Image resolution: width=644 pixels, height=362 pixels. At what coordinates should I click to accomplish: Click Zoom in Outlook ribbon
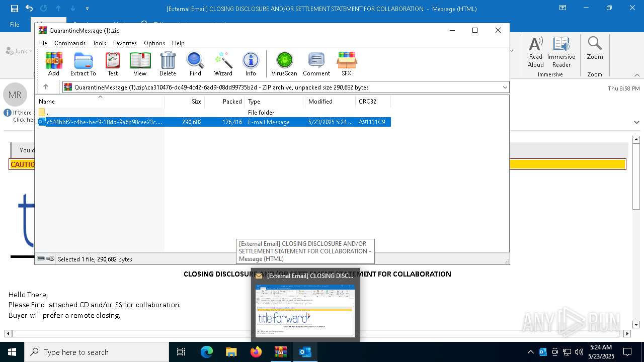(x=595, y=49)
